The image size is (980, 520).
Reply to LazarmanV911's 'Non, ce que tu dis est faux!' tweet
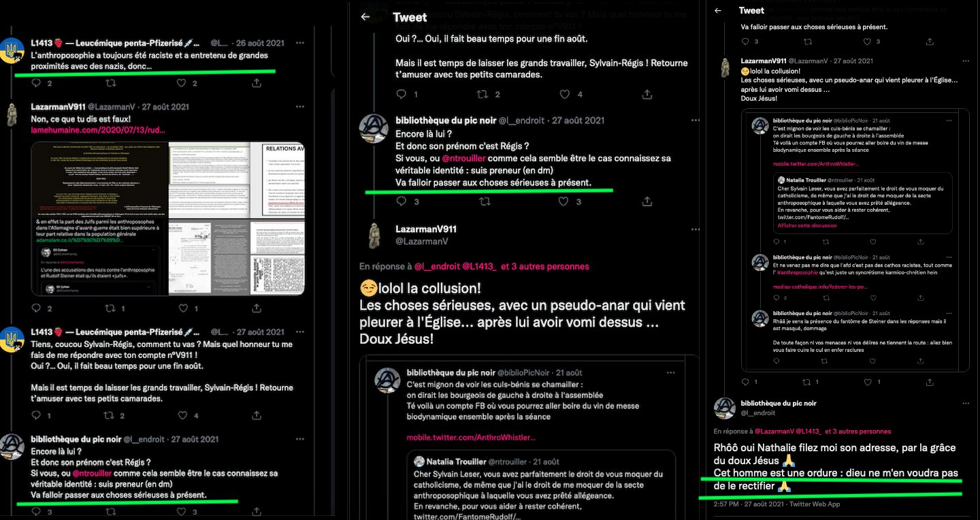(x=36, y=308)
